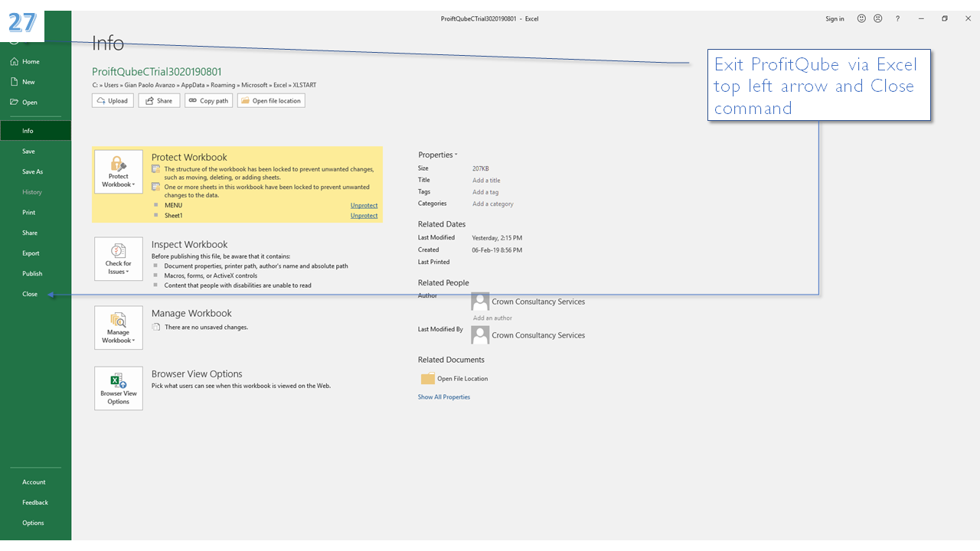Click the 'Yesterday, 2:15 PM' last modified value
The width and height of the screenshot is (980, 551).
point(498,238)
